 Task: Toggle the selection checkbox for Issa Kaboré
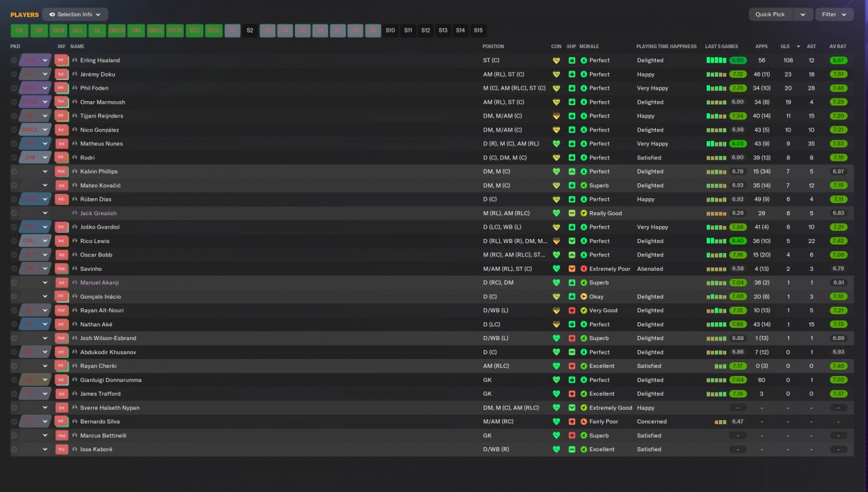[x=14, y=449]
